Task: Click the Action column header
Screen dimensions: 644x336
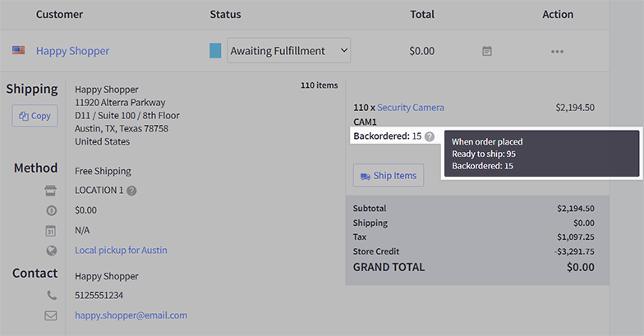Action: [x=558, y=15]
